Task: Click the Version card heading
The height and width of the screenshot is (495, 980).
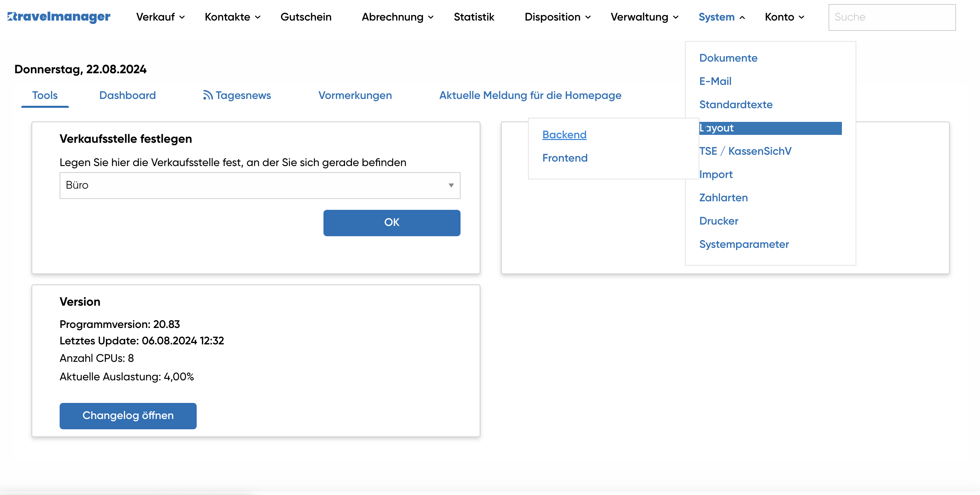Action: coord(80,302)
